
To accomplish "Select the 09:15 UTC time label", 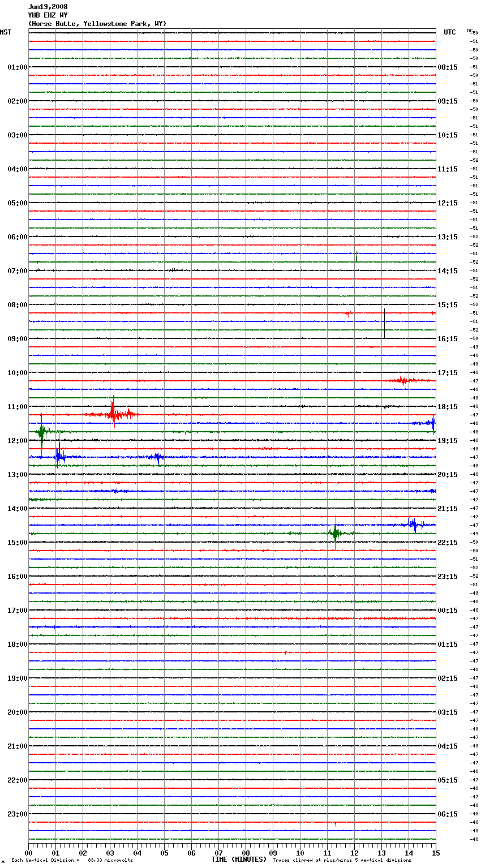I will click(448, 101).
